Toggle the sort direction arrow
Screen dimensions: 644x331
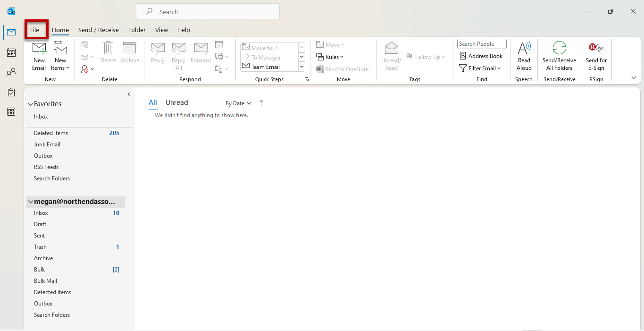click(261, 103)
